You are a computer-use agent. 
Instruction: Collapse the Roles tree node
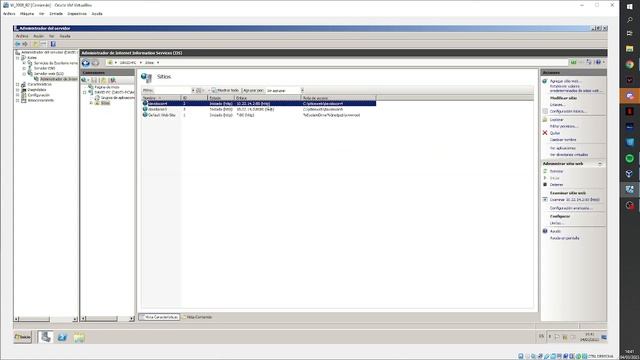(18, 58)
